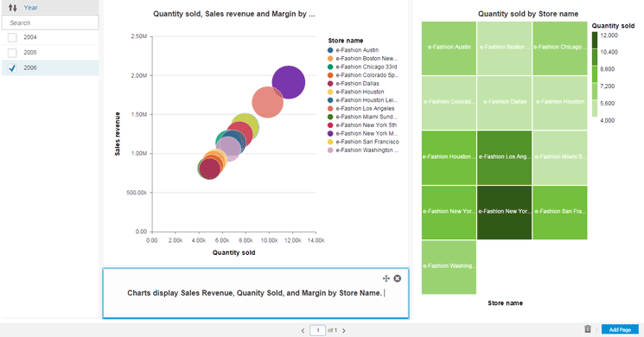Click the Search filter field
The height and width of the screenshot is (337, 644).
50,22
